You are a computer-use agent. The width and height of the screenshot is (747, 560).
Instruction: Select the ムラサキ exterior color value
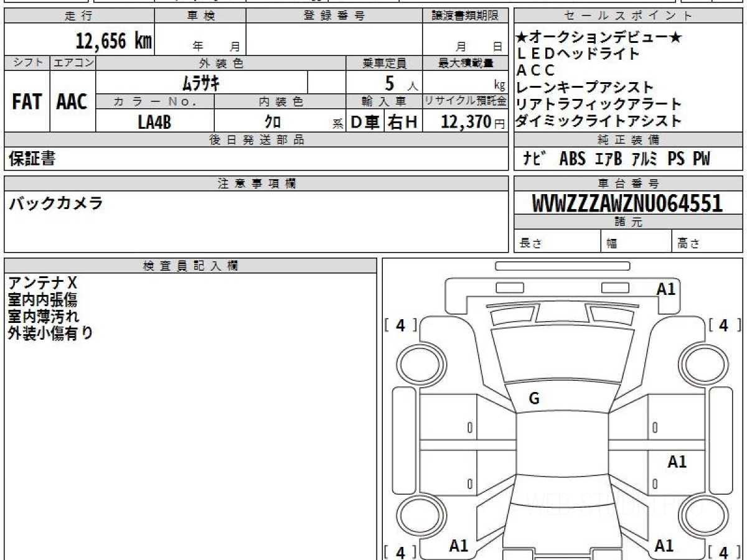[200, 82]
